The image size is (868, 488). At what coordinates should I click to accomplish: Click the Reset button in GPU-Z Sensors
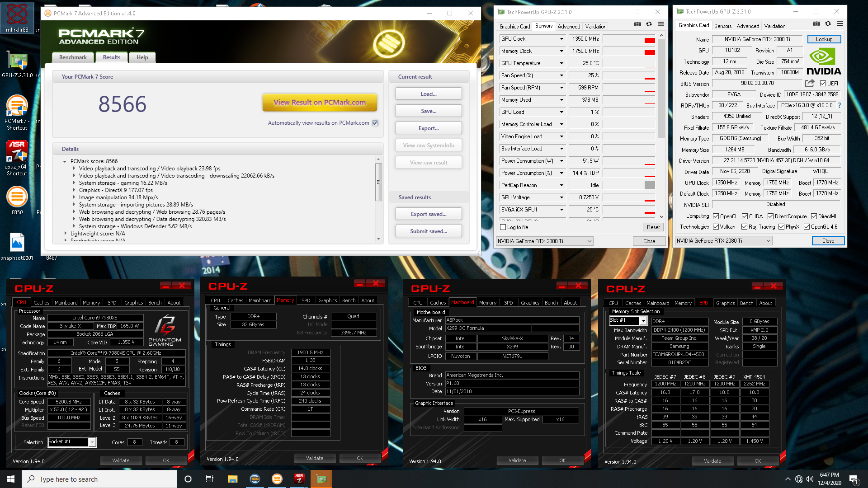[x=653, y=227]
